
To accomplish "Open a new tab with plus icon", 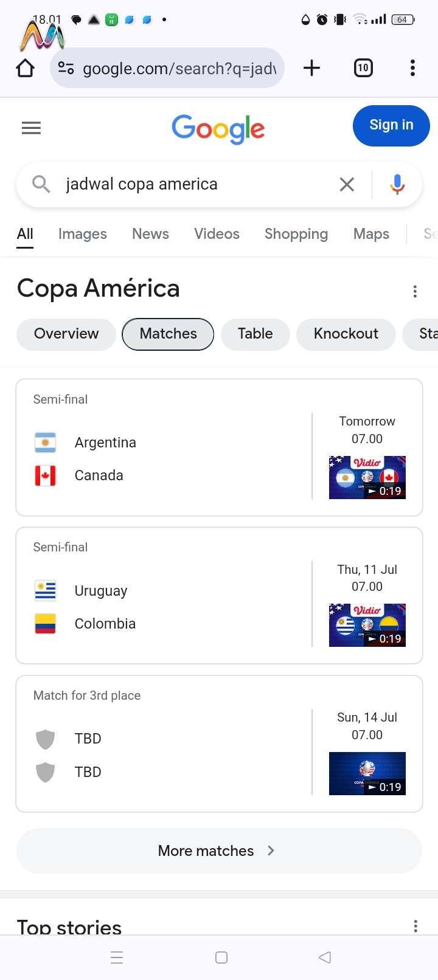I will tap(311, 67).
